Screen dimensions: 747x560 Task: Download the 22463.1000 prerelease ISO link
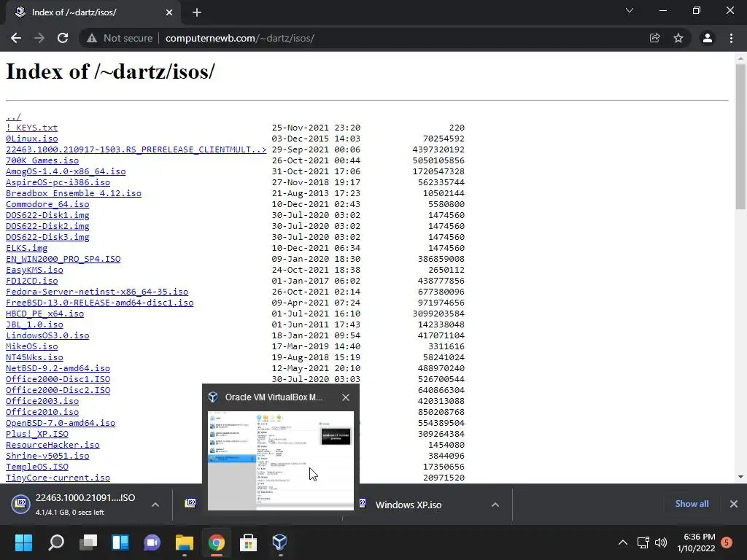(x=136, y=149)
